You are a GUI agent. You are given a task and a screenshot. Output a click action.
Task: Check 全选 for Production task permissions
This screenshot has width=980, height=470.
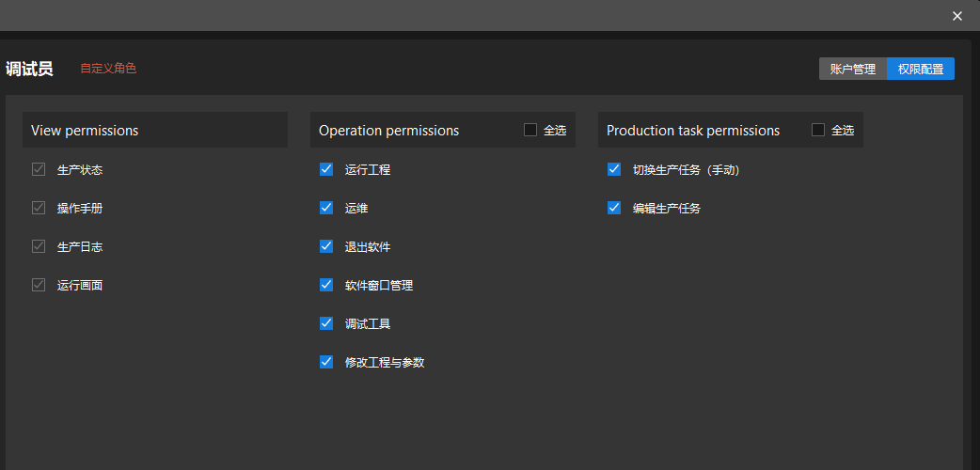(818, 130)
